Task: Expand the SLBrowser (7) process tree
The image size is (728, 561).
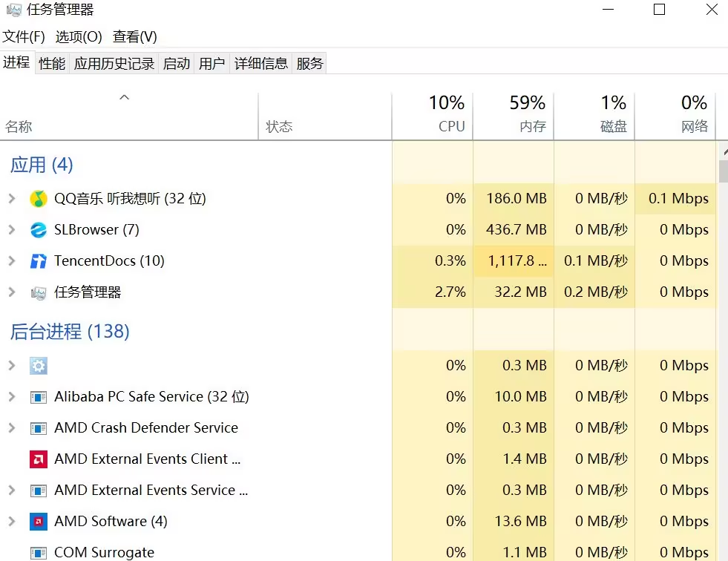Action: pyautogui.click(x=11, y=230)
